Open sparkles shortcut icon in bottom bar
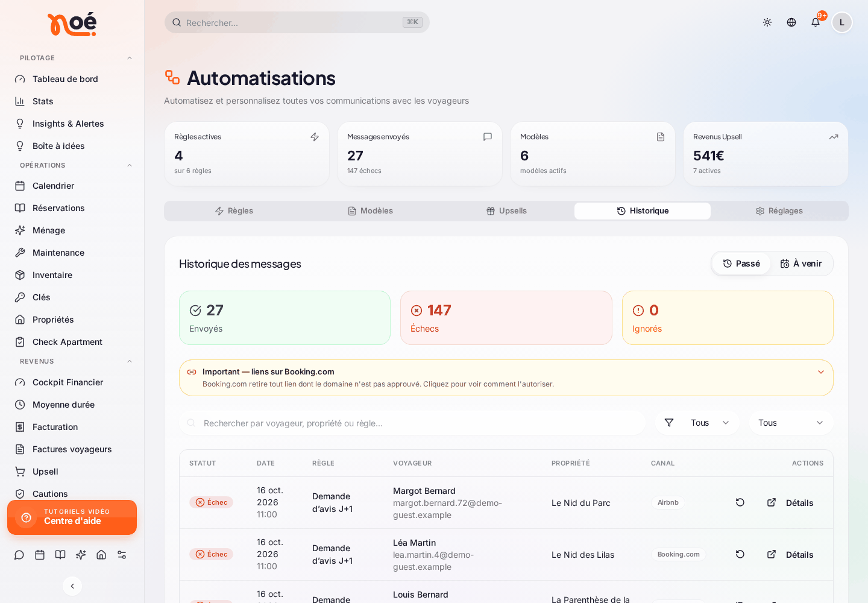Viewport: 868px width, 603px height. pyautogui.click(x=81, y=555)
